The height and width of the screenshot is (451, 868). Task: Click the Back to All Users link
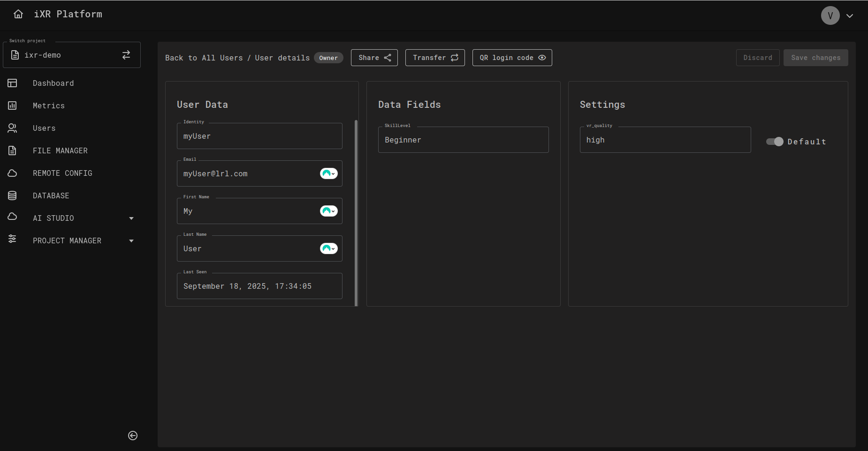pyautogui.click(x=204, y=58)
